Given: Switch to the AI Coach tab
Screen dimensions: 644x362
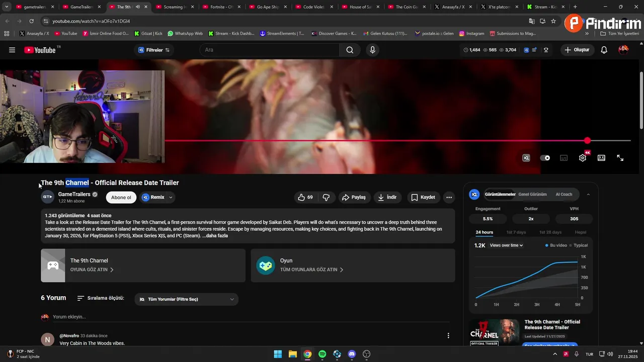Looking at the screenshot, I should coord(563,195).
